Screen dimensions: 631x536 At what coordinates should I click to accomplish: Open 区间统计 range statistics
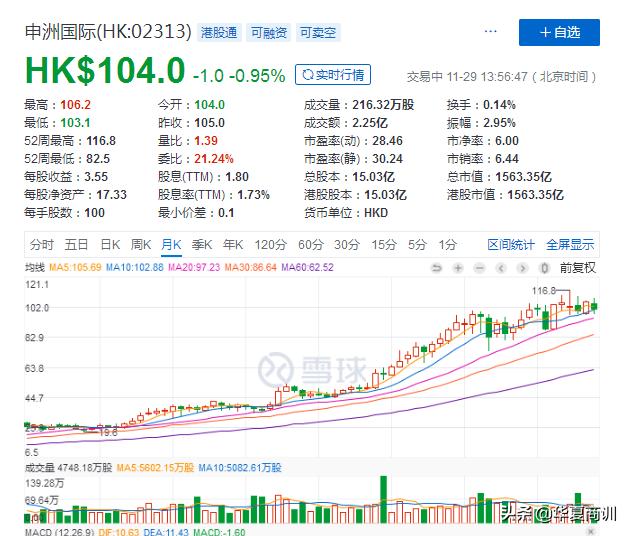tap(511, 244)
